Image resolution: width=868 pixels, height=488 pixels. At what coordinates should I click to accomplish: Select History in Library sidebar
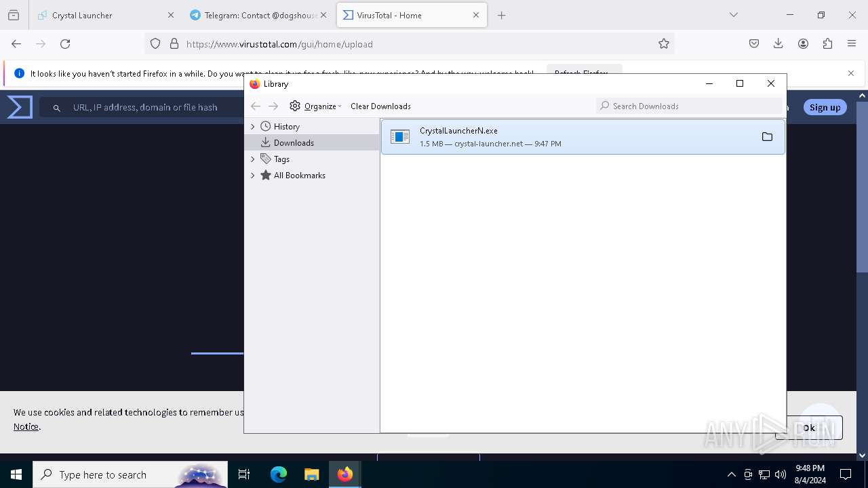coord(286,127)
